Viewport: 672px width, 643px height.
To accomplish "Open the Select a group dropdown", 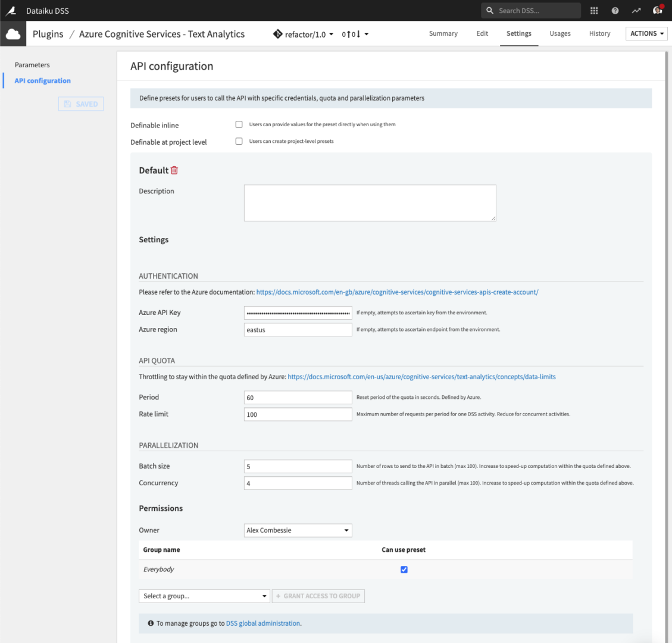I will coord(204,595).
